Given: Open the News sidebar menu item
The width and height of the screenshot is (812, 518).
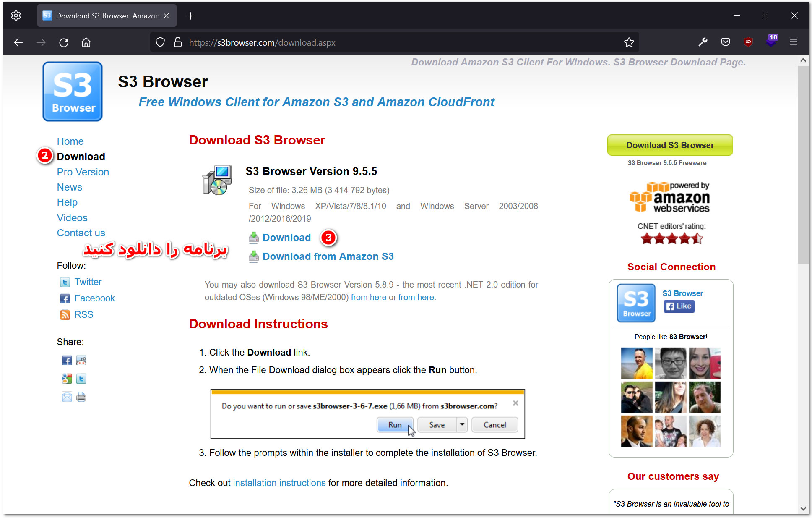Looking at the screenshot, I should [69, 187].
